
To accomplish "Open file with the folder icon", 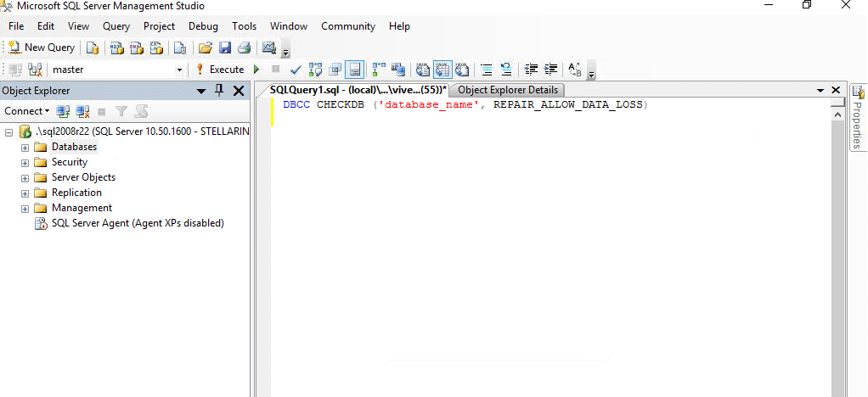I will (206, 48).
